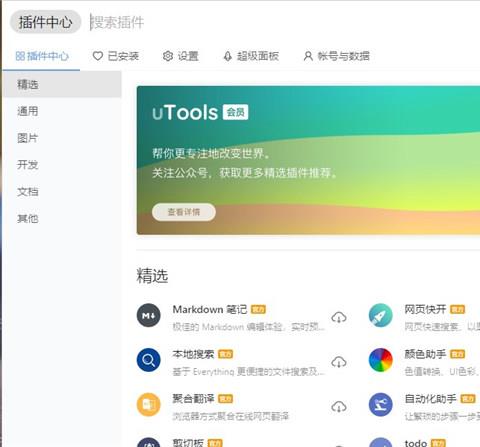Click banner text '关注公众号，获取更多精选插件推荐。'
Image resolution: width=480 pixels, height=447 pixels.
pos(245,173)
